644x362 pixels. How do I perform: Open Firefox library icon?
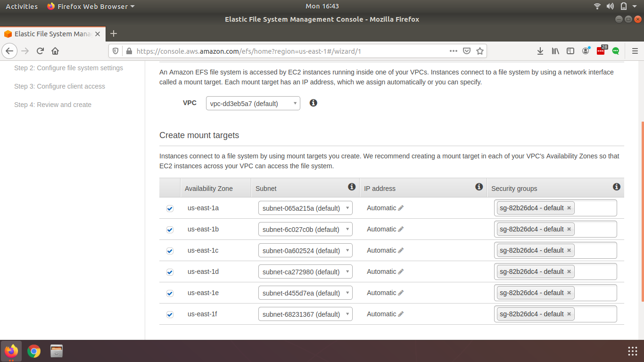coord(555,51)
